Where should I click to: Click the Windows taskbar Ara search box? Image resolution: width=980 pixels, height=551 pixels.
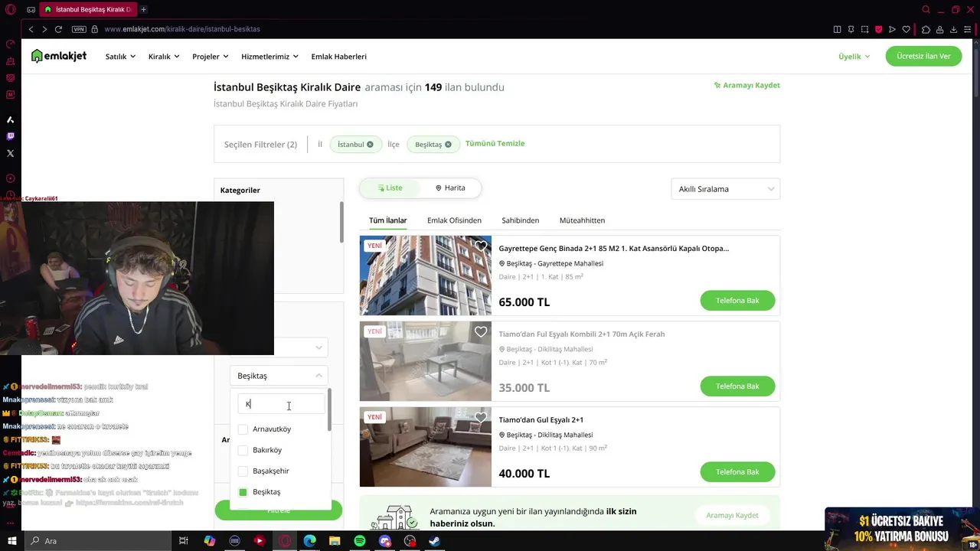100,541
